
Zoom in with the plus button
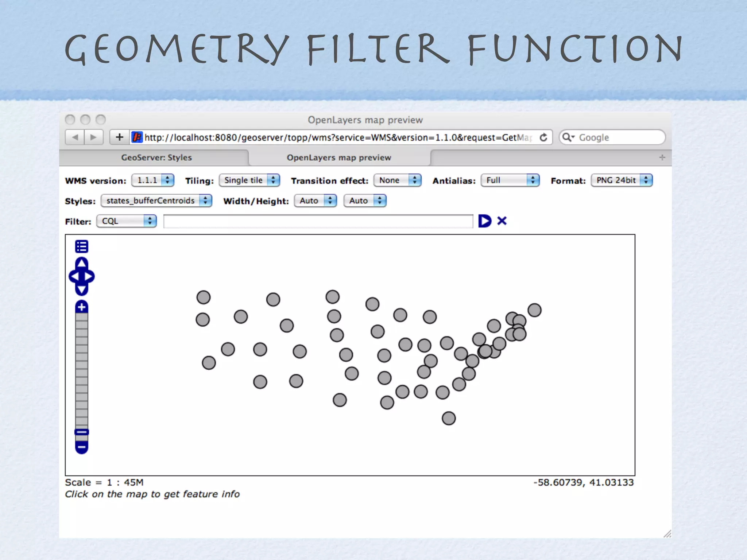click(82, 307)
